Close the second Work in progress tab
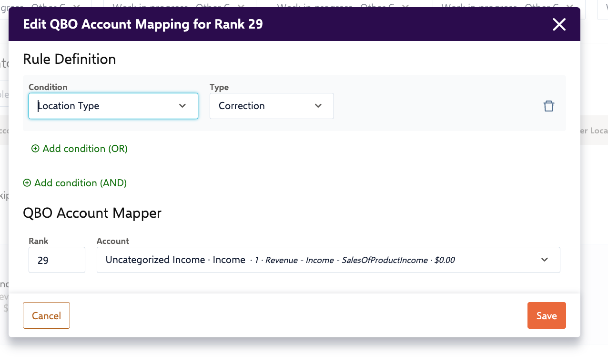Viewport: 608px width, 364px height. (241, 7)
